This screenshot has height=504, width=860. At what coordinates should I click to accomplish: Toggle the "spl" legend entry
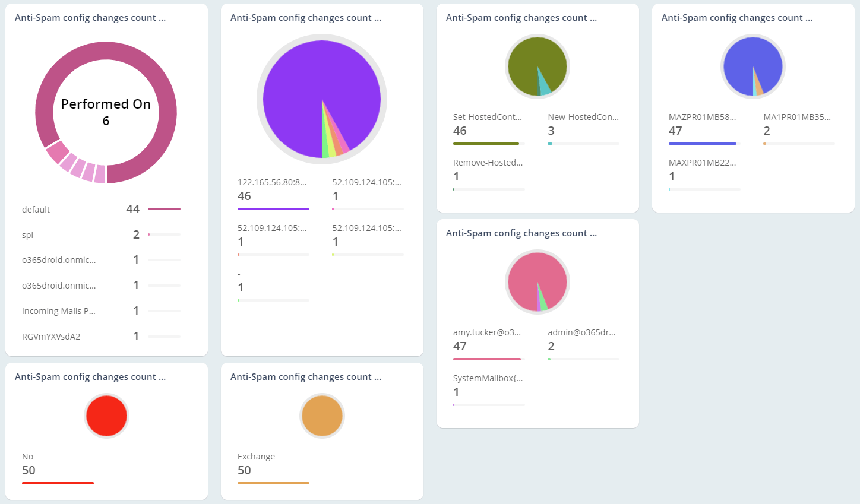click(x=27, y=234)
